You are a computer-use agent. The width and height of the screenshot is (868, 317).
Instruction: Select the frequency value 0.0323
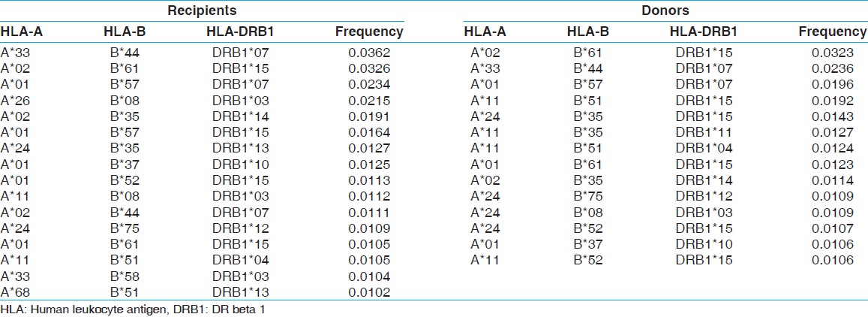point(833,53)
